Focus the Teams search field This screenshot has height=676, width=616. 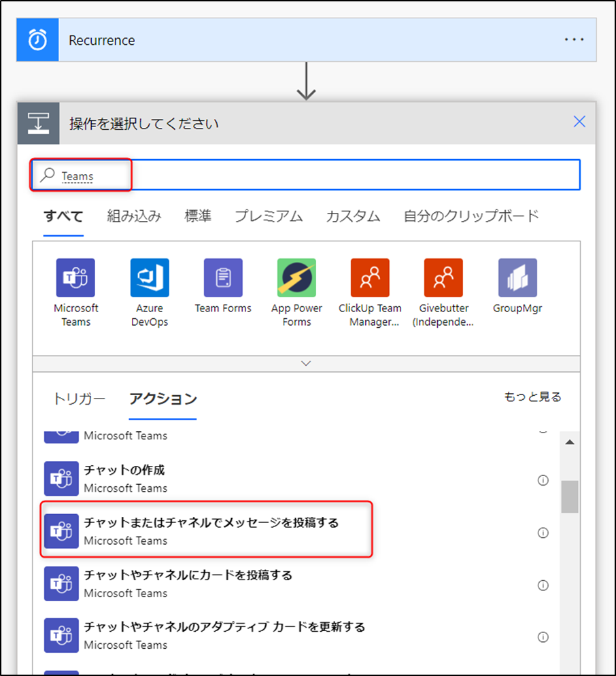[306, 175]
